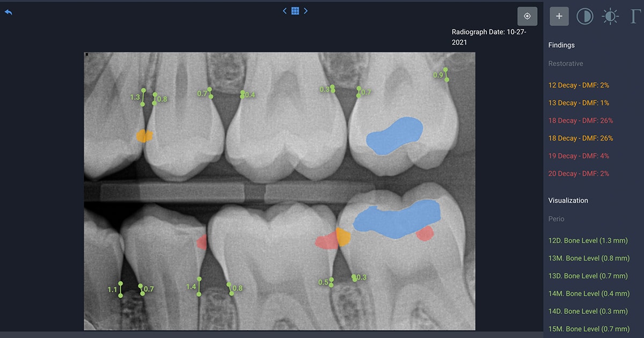Select 13M. Bone Level (0.8 mm) entry
Image resolution: width=644 pixels, height=338 pixels.
(589, 259)
